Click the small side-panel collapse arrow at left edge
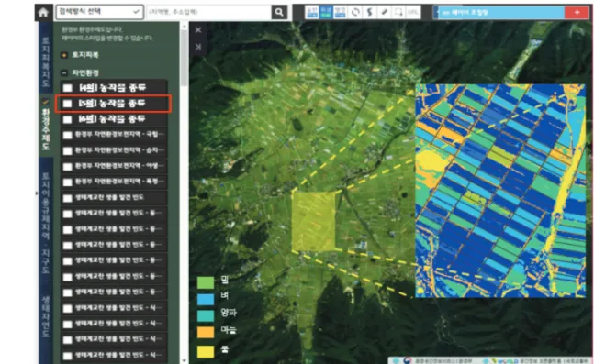Image resolution: width=594 pixels, height=364 pixels. [37, 193]
